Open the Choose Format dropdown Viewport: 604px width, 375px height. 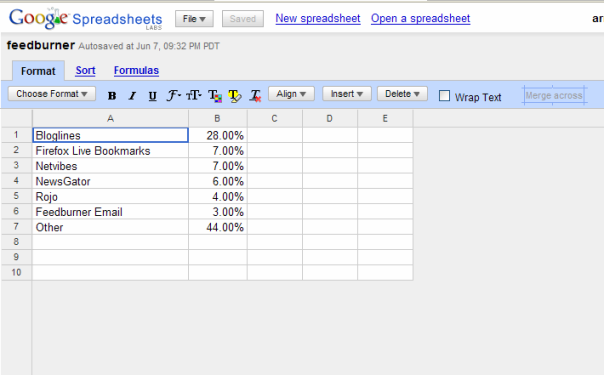coord(52,94)
